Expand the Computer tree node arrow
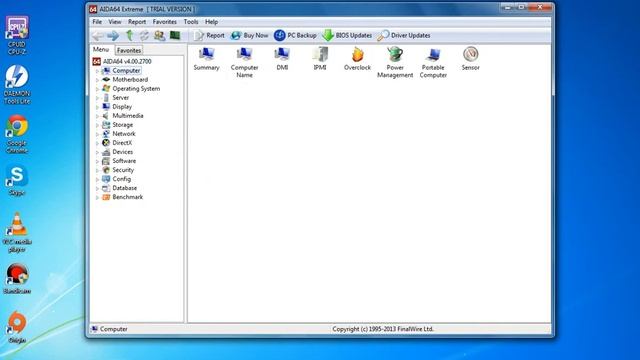 [98, 71]
